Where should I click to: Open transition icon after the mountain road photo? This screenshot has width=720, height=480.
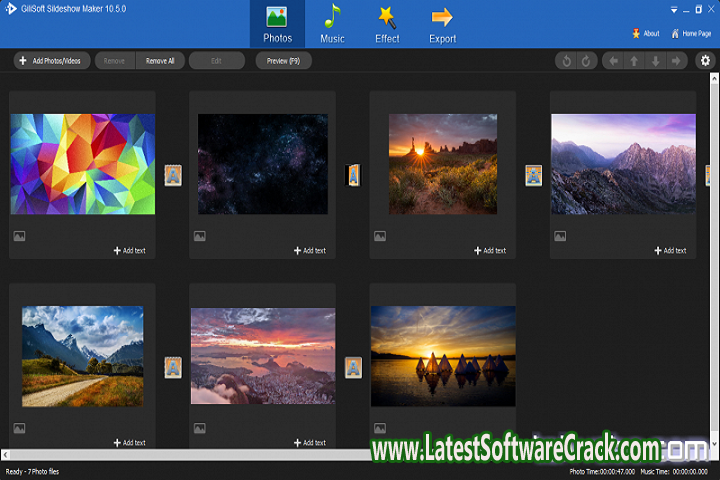click(173, 367)
